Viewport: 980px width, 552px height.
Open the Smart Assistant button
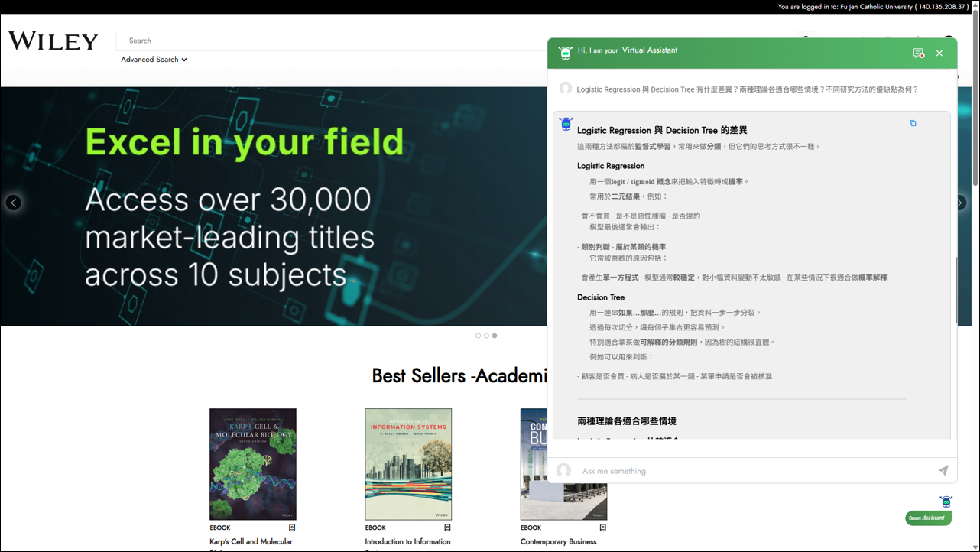[x=929, y=518]
